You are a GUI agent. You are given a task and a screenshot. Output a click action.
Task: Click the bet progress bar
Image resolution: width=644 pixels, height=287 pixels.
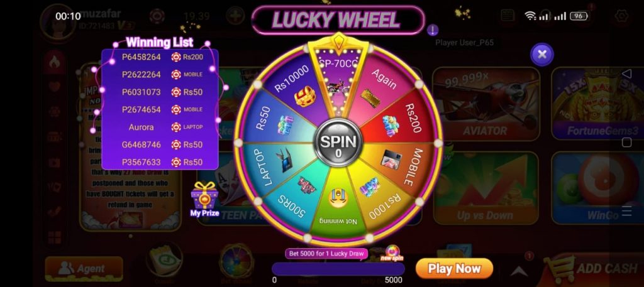point(338,269)
